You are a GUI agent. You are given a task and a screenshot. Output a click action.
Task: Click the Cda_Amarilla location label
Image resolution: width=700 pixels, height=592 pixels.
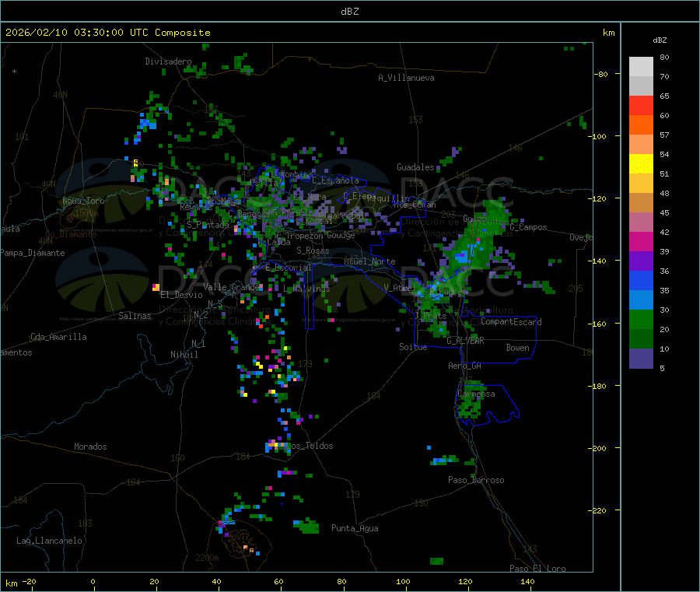point(58,337)
